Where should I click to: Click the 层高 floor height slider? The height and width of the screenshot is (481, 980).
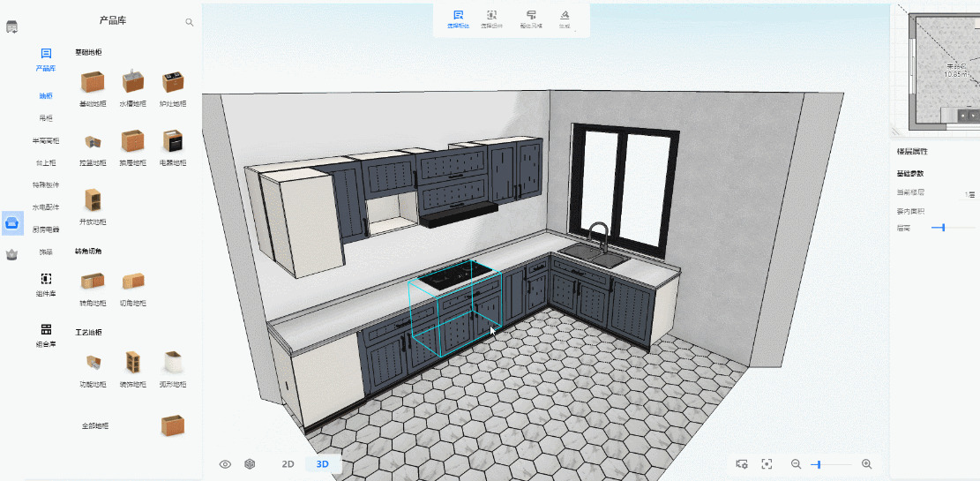954,228
